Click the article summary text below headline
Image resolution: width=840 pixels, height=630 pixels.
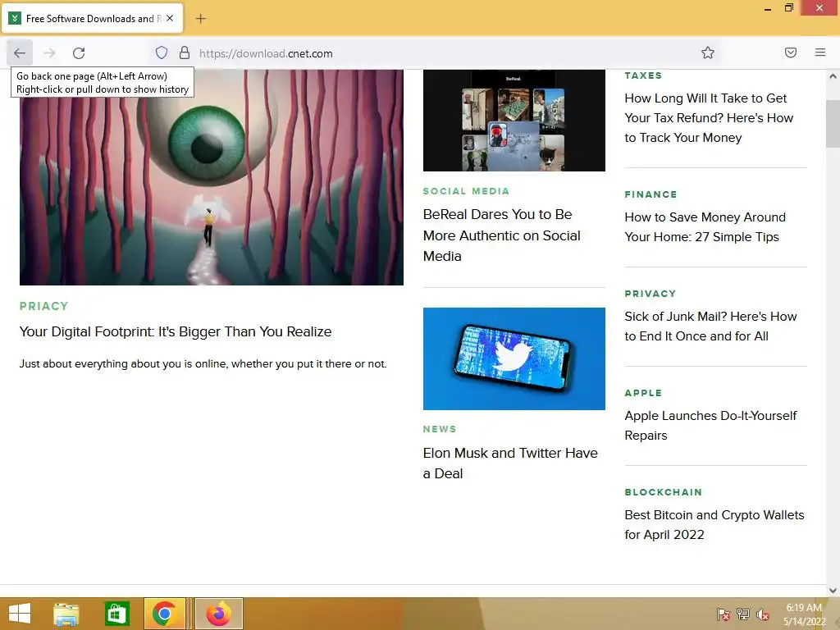203,363
